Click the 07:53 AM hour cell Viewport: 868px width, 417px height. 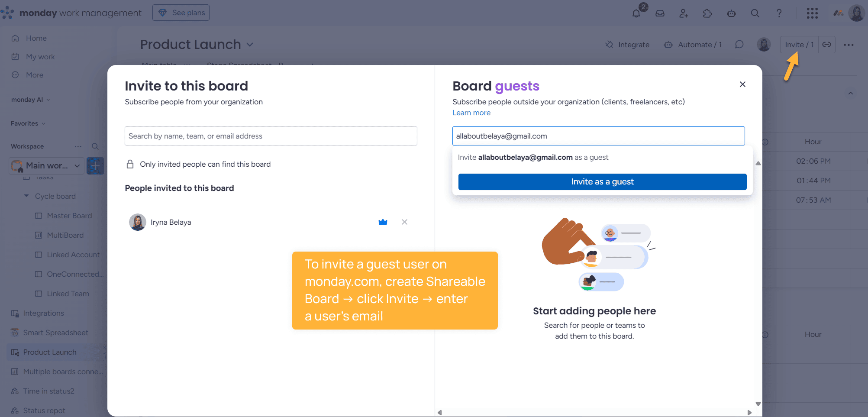(813, 200)
